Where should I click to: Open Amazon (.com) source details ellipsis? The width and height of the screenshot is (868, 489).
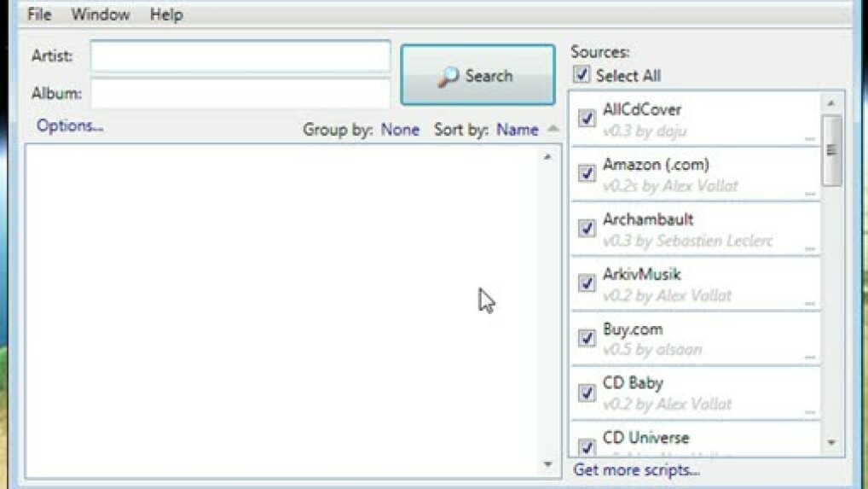[809, 193]
